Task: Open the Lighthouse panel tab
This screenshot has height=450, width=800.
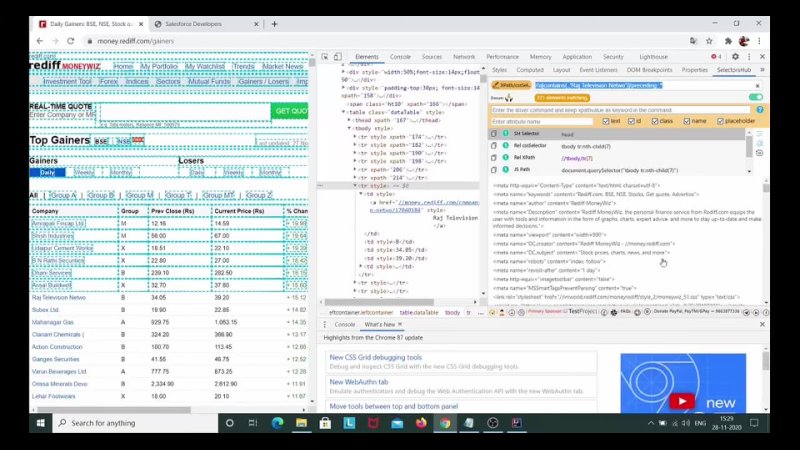Action: (653, 57)
